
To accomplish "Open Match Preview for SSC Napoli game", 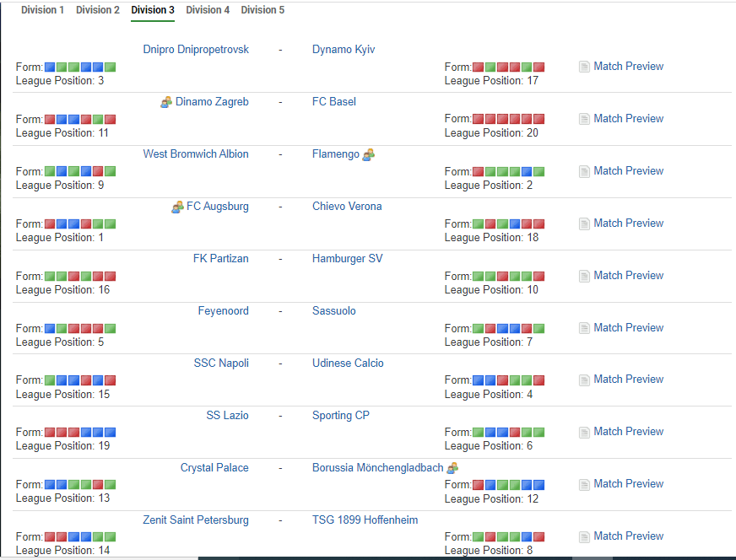I will tap(628, 379).
